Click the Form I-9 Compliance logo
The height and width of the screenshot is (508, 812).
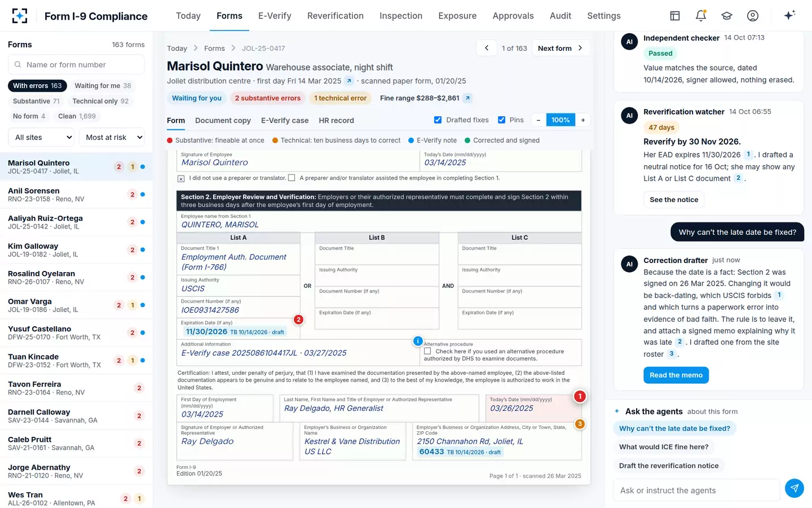[x=20, y=16]
